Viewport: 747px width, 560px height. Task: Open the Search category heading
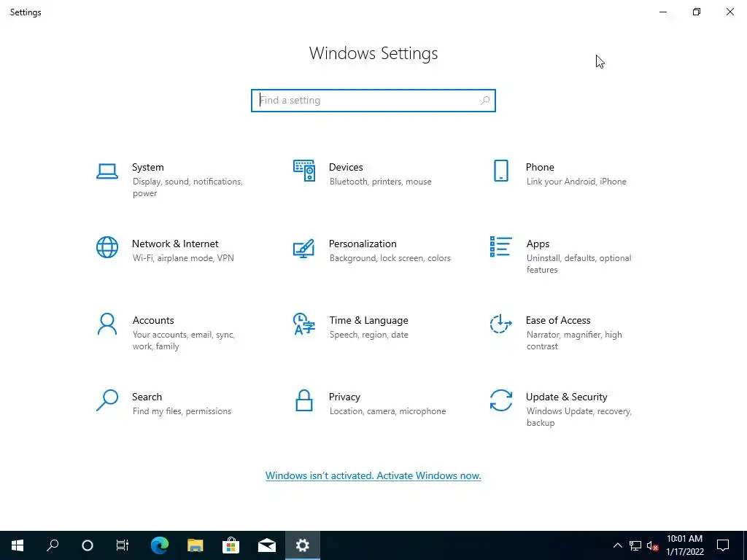coord(147,397)
